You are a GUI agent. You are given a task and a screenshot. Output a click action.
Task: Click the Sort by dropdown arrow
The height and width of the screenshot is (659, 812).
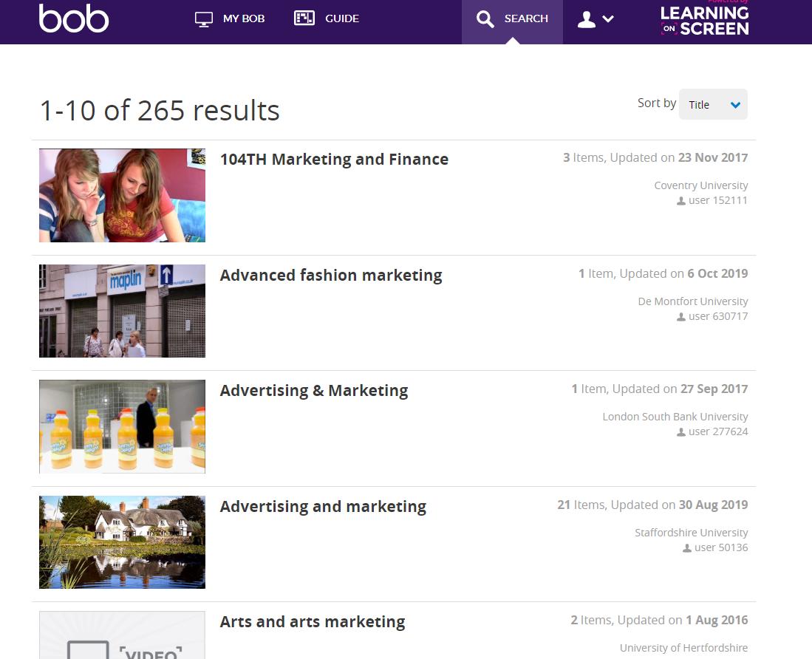pos(735,105)
